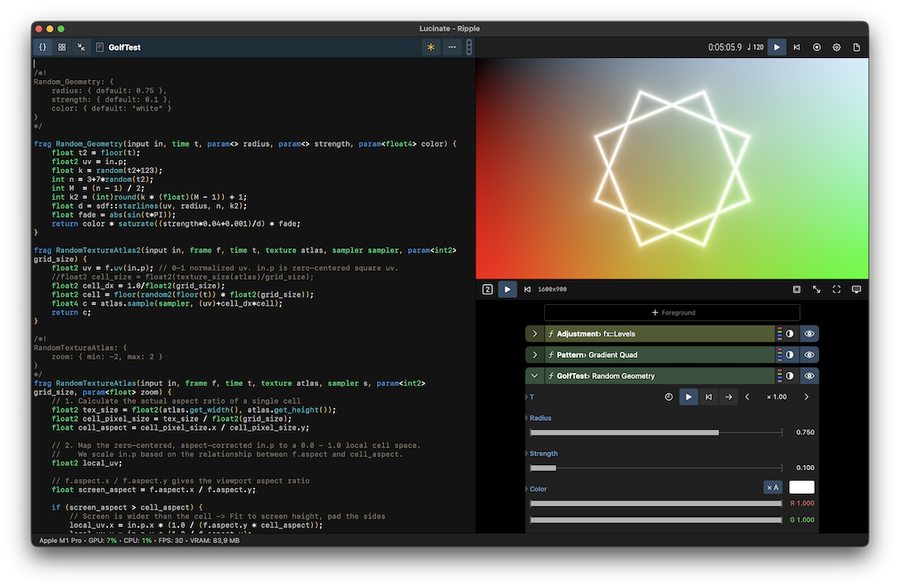Switch to the code braces editor view
This screenshot has width=900, height=588.
pyautogui.click(x=43, y=47)
